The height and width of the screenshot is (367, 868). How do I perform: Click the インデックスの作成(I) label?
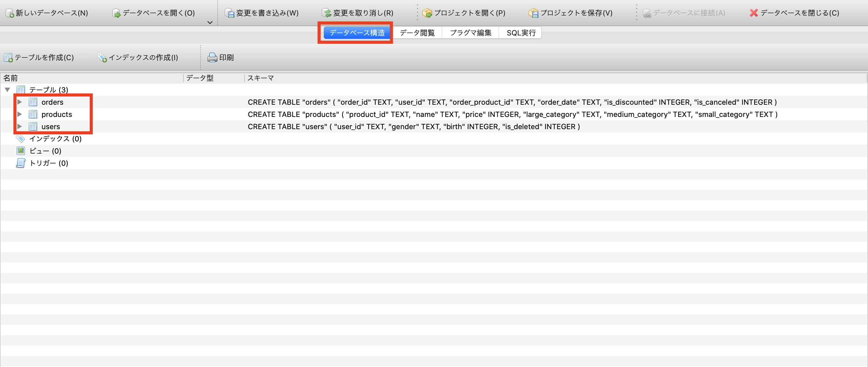tap(143, 58)
